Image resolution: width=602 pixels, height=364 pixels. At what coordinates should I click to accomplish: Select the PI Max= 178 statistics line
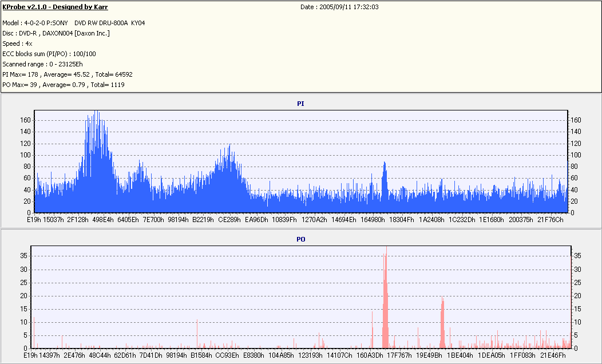click(68, 74)
